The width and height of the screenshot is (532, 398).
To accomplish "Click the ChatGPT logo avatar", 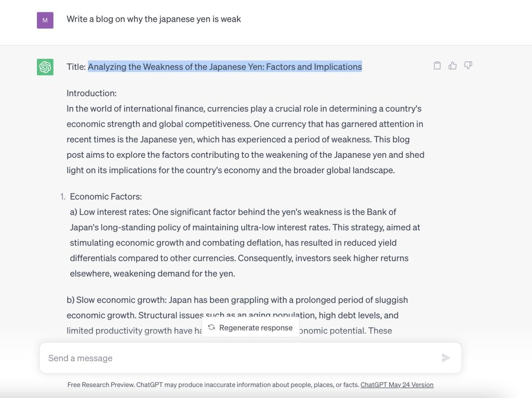I will click(45, 67).
